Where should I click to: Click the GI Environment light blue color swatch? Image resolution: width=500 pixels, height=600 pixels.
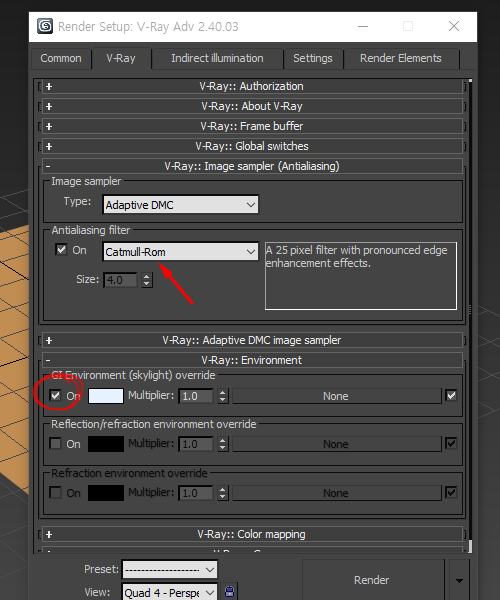click(x=106, y=396)
